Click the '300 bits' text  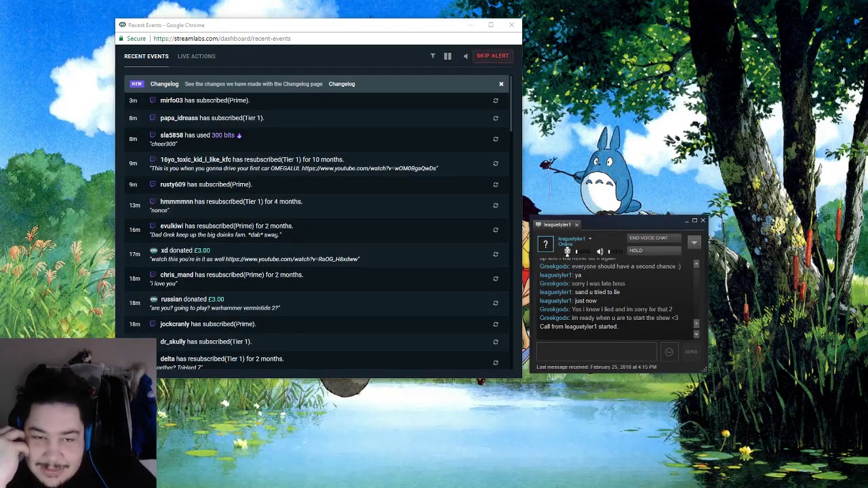(223, 135)
